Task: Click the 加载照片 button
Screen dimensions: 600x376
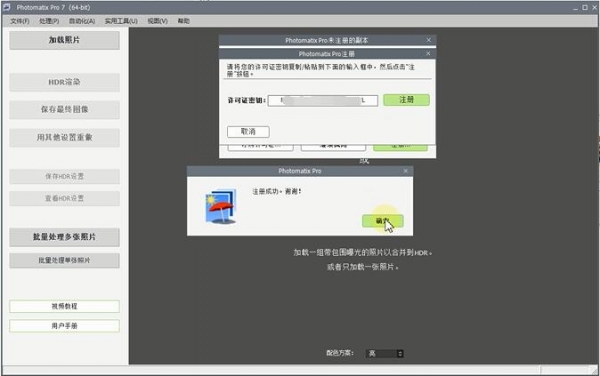Action: 64,40
